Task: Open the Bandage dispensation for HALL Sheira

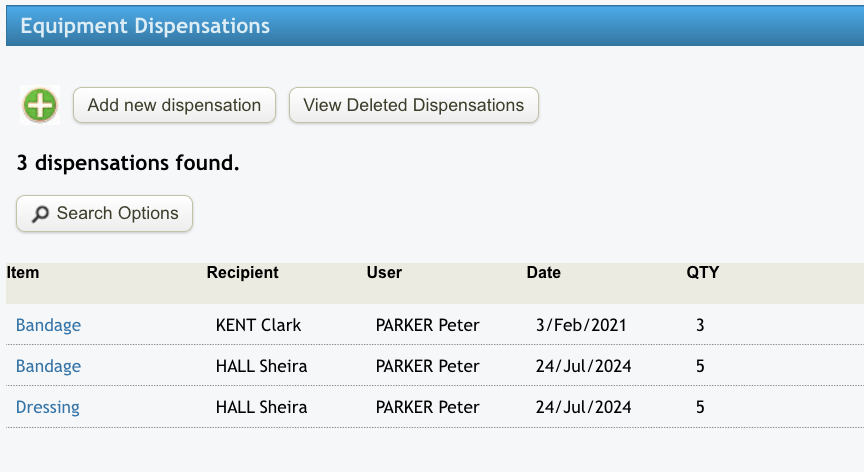Action: click(48, 366)
